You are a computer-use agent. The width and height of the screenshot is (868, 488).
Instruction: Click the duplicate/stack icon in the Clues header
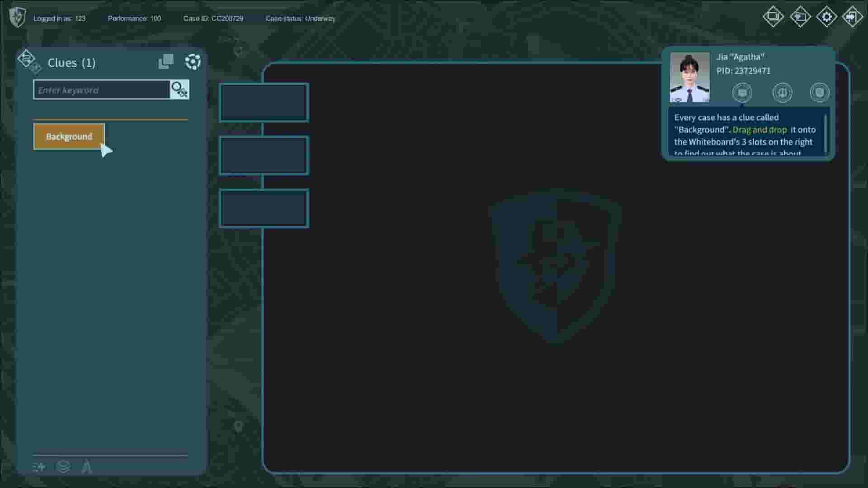pyautogui.click(x=166, y=61)
